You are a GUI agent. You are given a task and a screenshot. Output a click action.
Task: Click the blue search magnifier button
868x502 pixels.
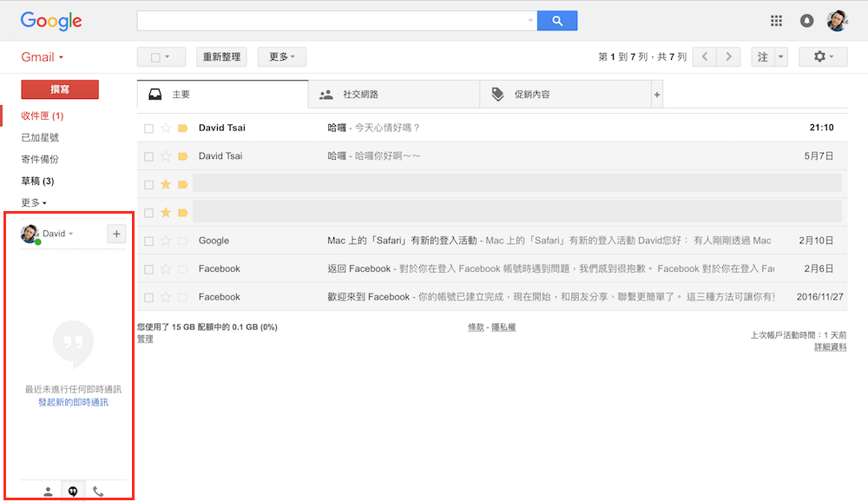pos(557,21)
